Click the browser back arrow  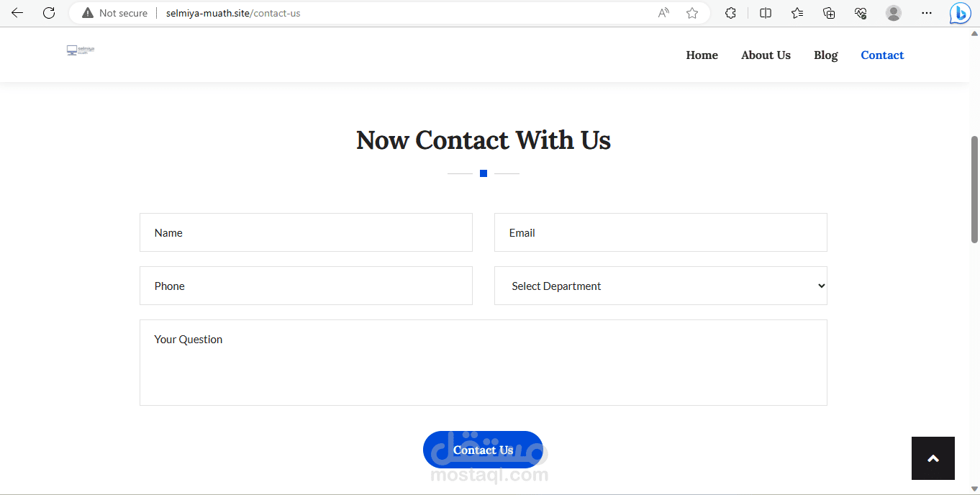(x=17, y=13)
